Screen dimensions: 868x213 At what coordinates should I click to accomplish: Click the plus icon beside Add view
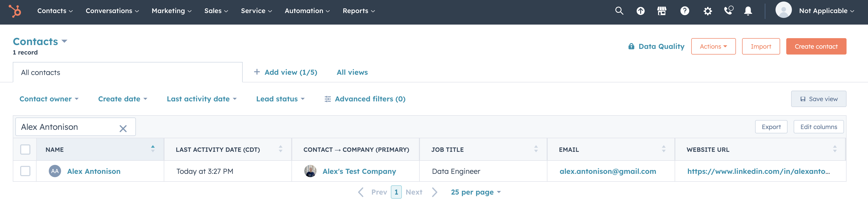(257, 72)
